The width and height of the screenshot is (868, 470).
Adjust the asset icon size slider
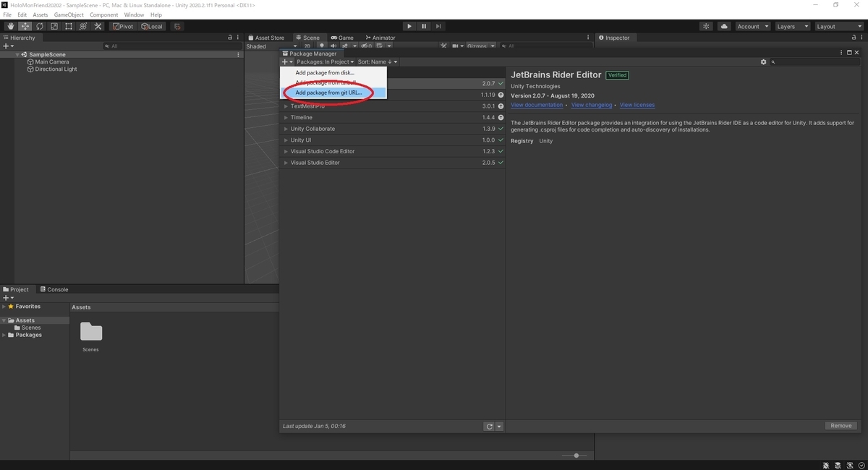pyautogui.click(x=576, y=456)
